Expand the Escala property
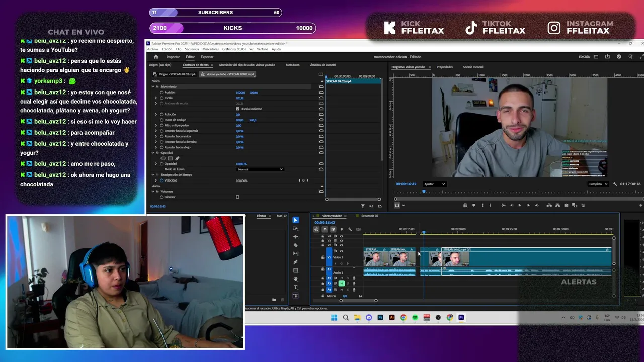The height and width of the screenshot is (362, 644). 156,98
